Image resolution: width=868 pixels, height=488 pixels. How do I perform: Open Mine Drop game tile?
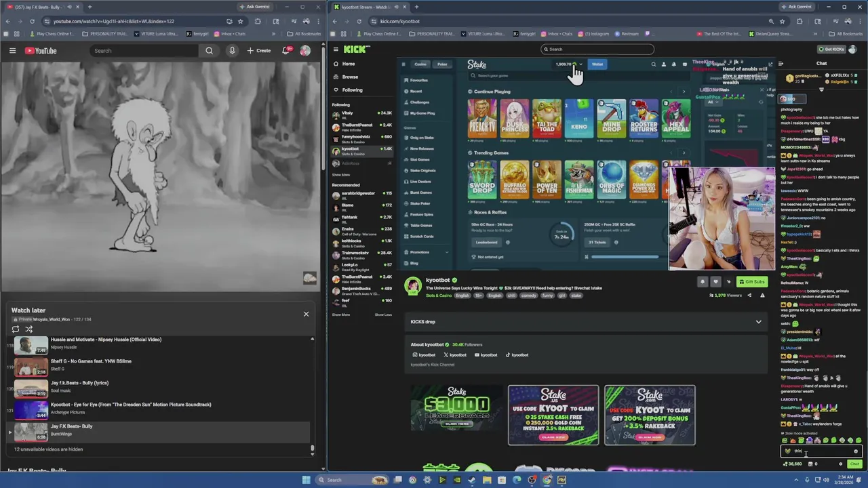[612, 119]
